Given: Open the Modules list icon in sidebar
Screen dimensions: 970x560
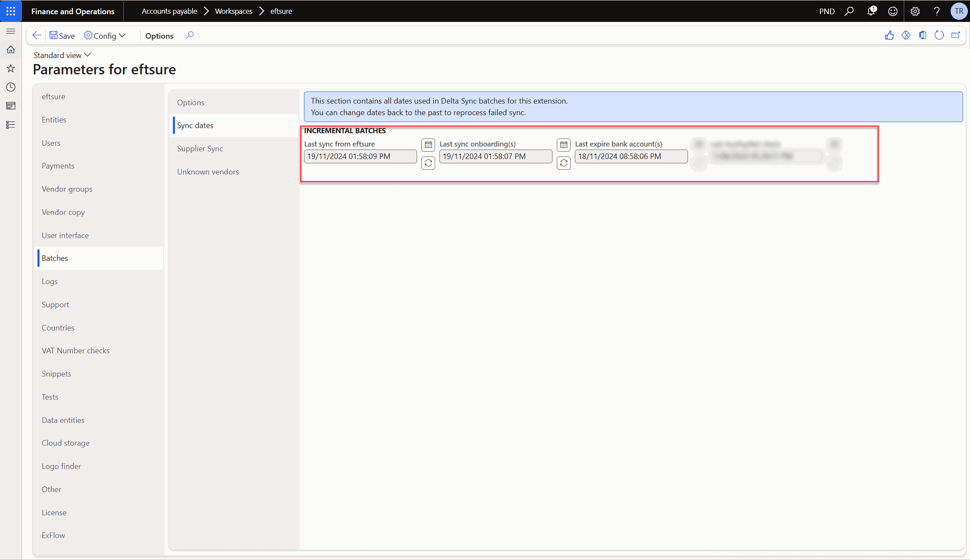Looking at the screenshot, I should (11, 125).
